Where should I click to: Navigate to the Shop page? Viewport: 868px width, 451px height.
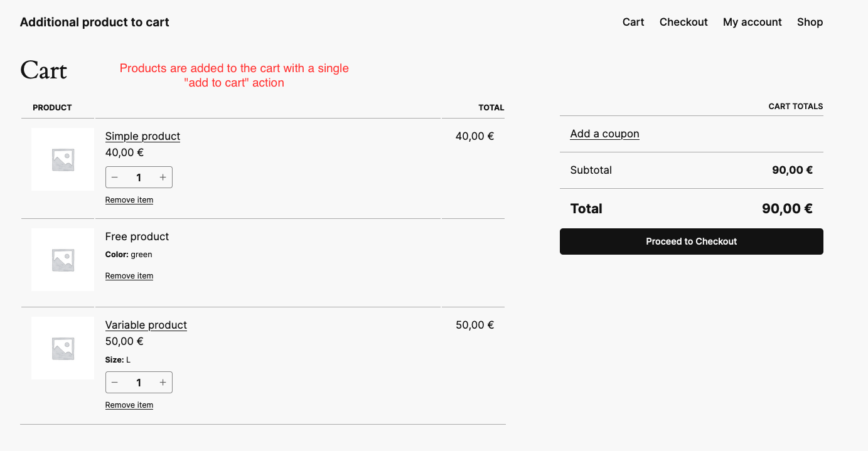click(810, 22)
